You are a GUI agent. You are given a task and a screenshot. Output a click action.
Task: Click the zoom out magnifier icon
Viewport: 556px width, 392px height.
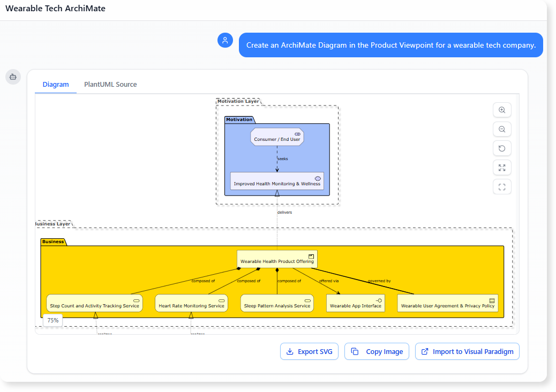coord(502,129)
